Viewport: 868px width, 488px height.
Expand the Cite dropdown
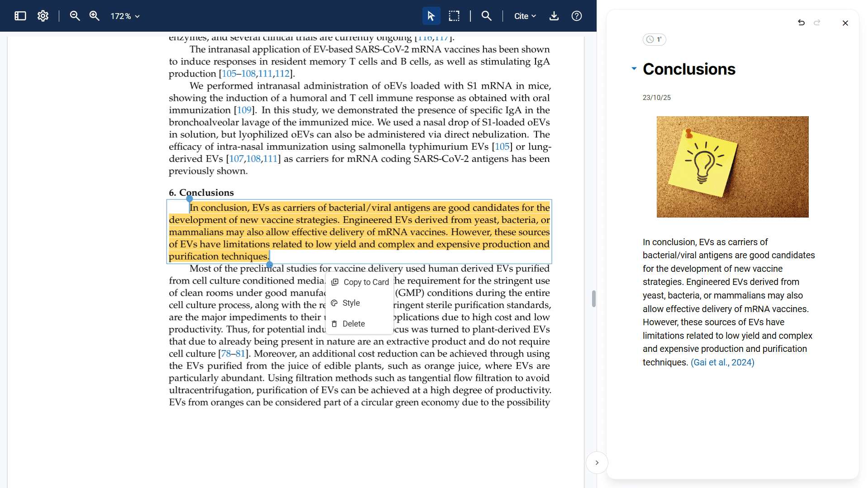(525, 16)
